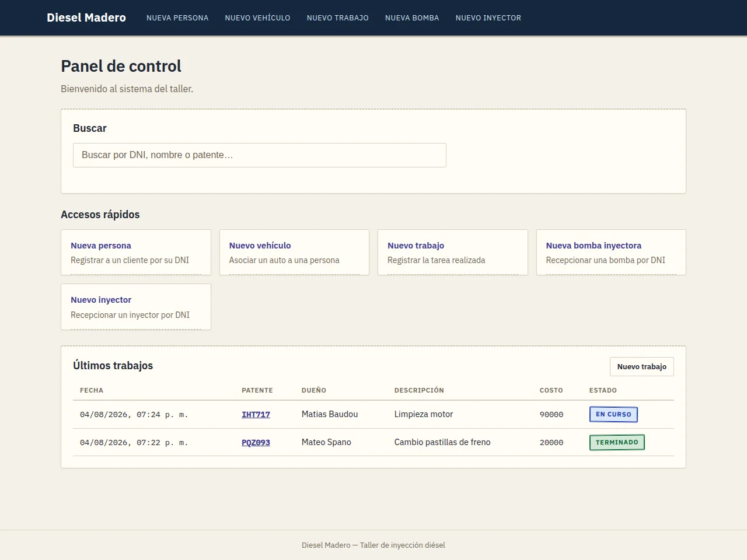Viewport: 747px width, 560px height.
Task: Click the Panel de control heading
Action: tap(121, 66)
